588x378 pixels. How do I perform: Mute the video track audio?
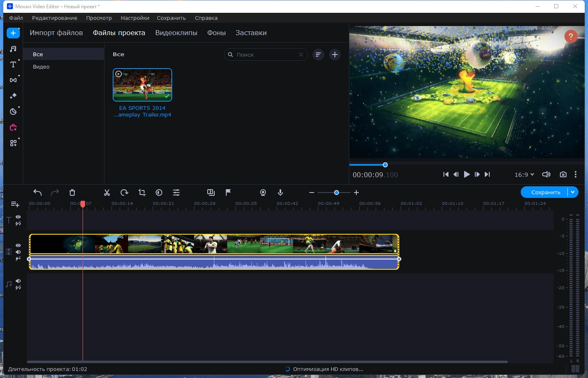click(x=18, y=252)
